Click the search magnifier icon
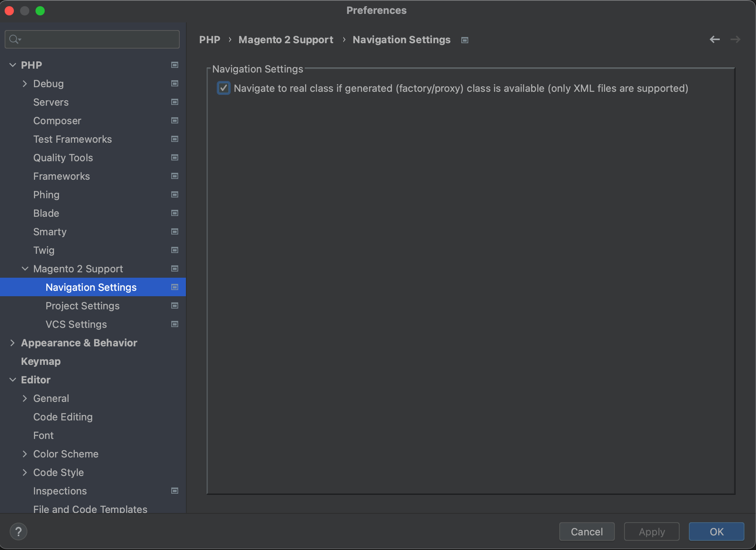Screen dimensions: 756x550 [15, 39]
